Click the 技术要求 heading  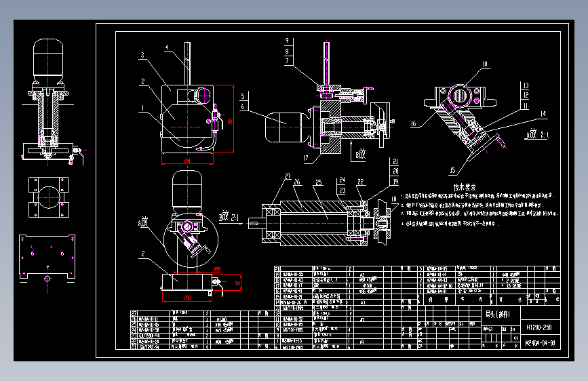[465, 187]
